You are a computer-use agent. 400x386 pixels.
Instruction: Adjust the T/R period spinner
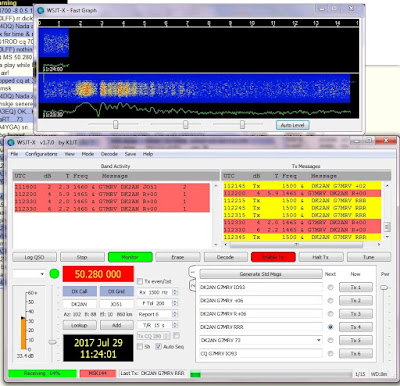pos(175,325)
